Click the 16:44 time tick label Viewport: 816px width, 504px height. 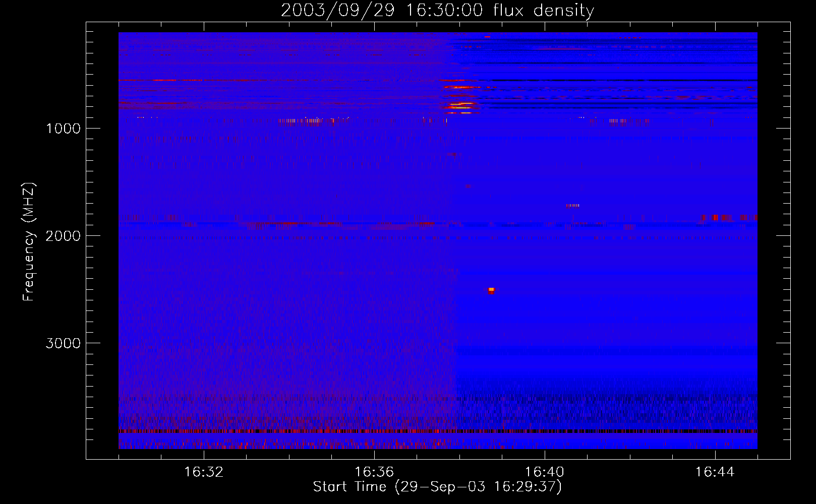coord(715,472)
